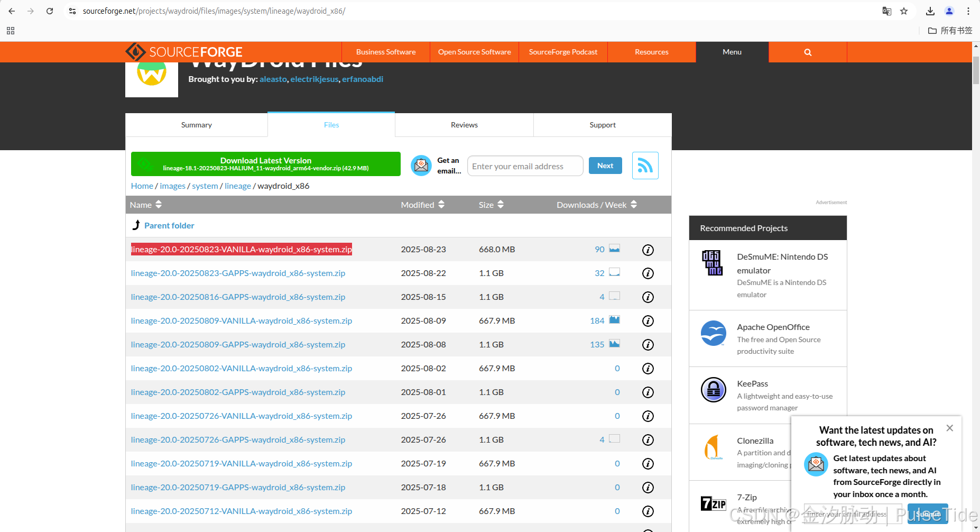This screenshot has height=532, width=980.
Task: Open the Resources menu
Action: coord(652,52)
